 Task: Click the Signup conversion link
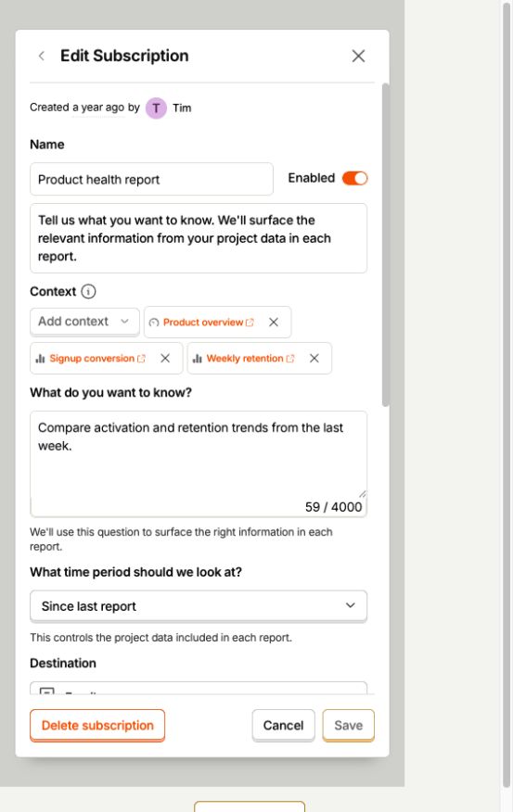(x=92, y=359)
